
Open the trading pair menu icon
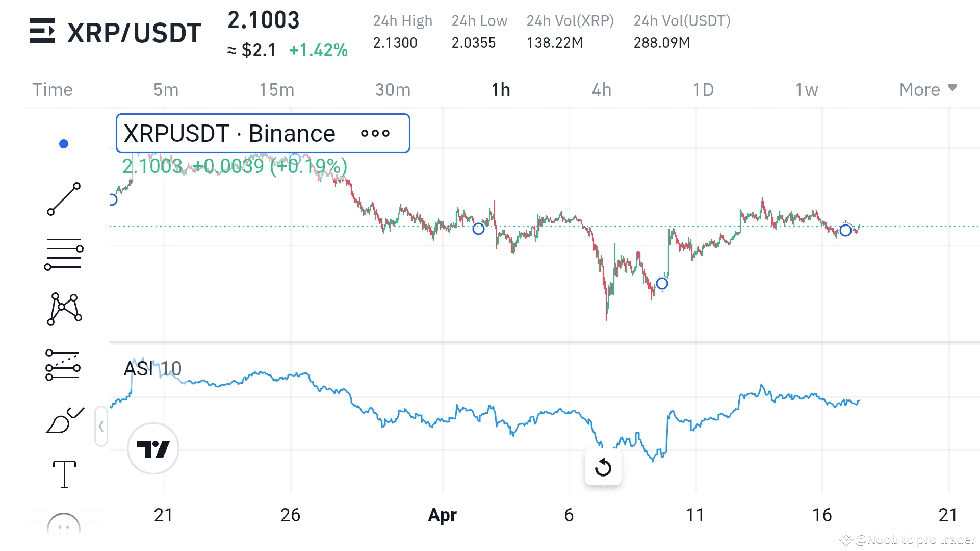tap(42, 31)
